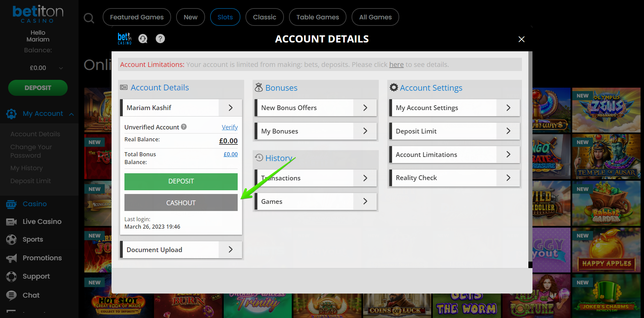The height and width of the screenshot is (318, 644).
Task: Click the green DEPOSIT button in modal
Action: point(181,181)
